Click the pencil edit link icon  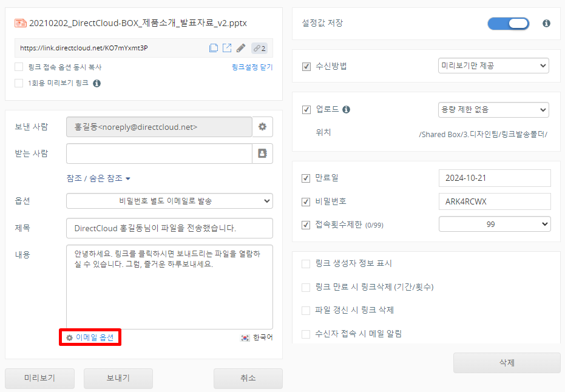241,48
